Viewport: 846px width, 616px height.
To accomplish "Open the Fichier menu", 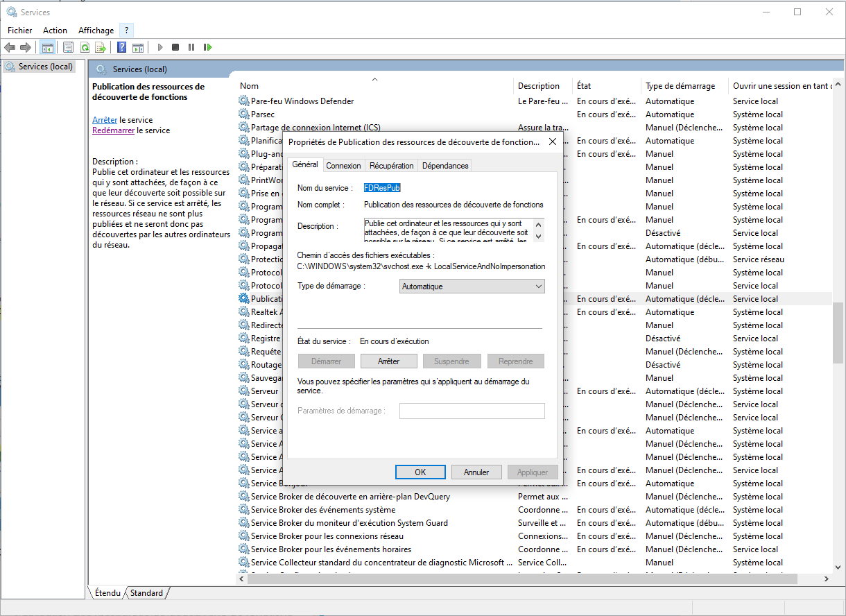I will point(20,31).
